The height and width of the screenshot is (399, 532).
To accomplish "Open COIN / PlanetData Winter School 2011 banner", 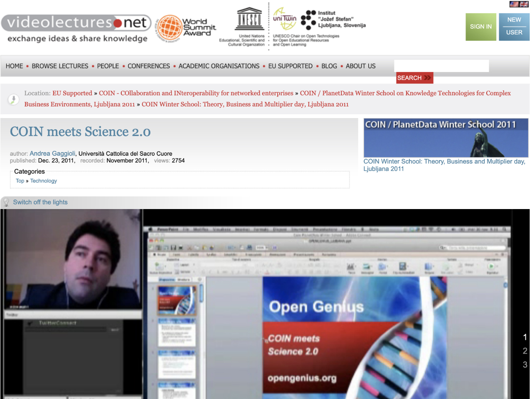I will (446, 138).
